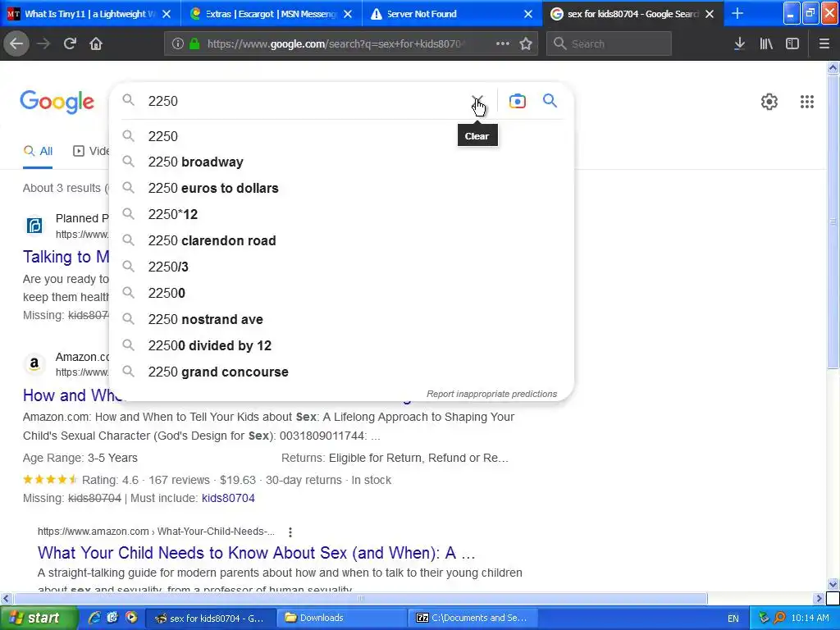Image resolution: width=840 pixels, height=630 pixels.
Task: Choose suggestion 2250 nostrand ave
Action: (x=341, y=319)
